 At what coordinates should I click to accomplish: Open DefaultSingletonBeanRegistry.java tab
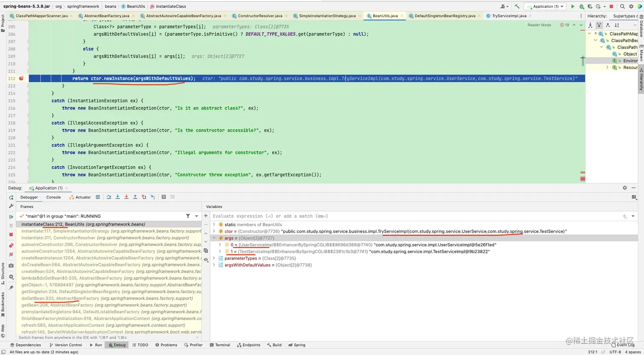445,16
